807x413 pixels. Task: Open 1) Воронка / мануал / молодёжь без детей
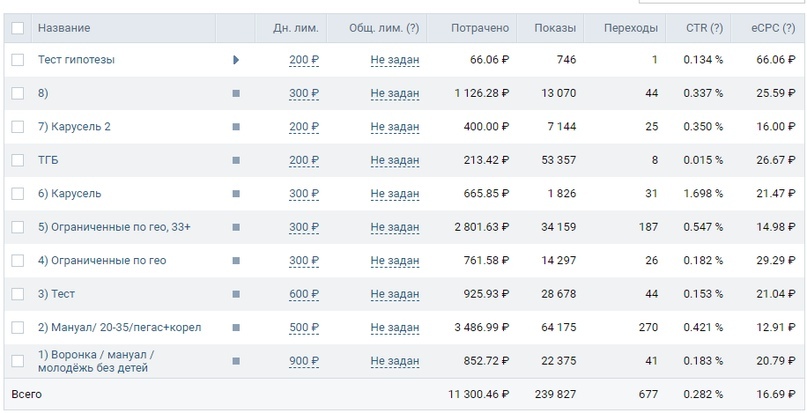95,361
